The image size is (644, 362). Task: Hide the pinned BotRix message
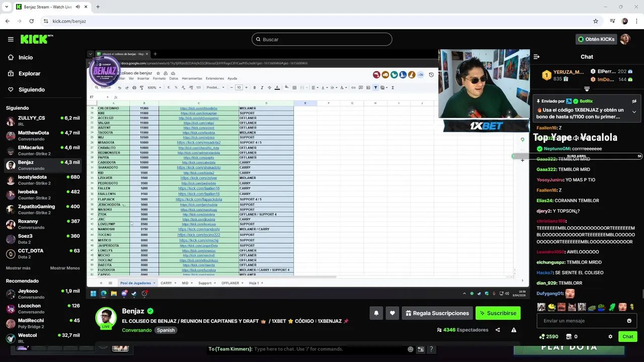coord(634,101)
